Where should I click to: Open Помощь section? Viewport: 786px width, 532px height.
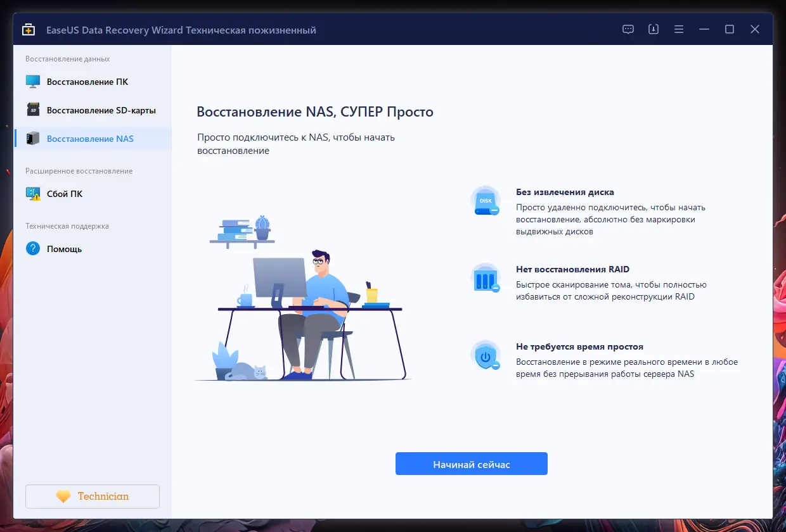[93, 249]
